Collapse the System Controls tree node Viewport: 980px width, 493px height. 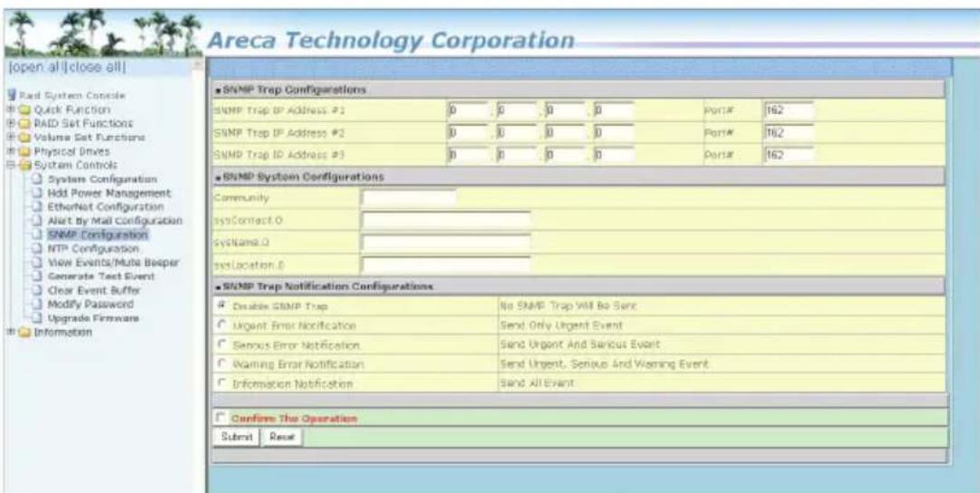(9, 166)
